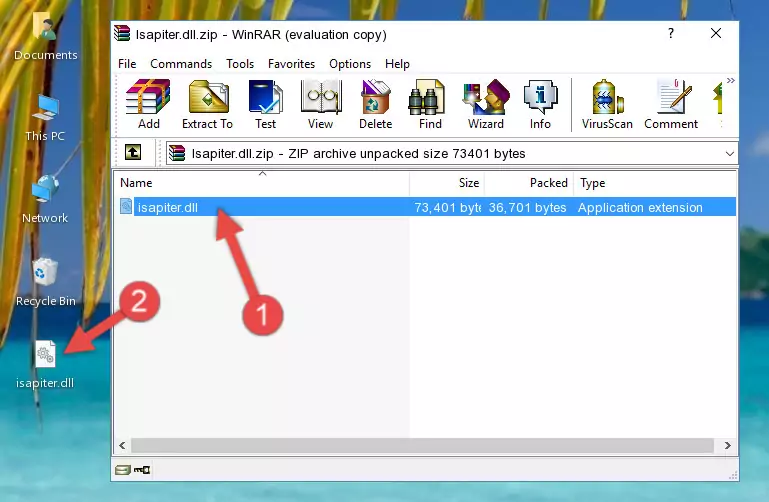This screenshot has width=769, height=502.
Task: Expand hidden toolbar items chevron
Action: pos(731,80)
